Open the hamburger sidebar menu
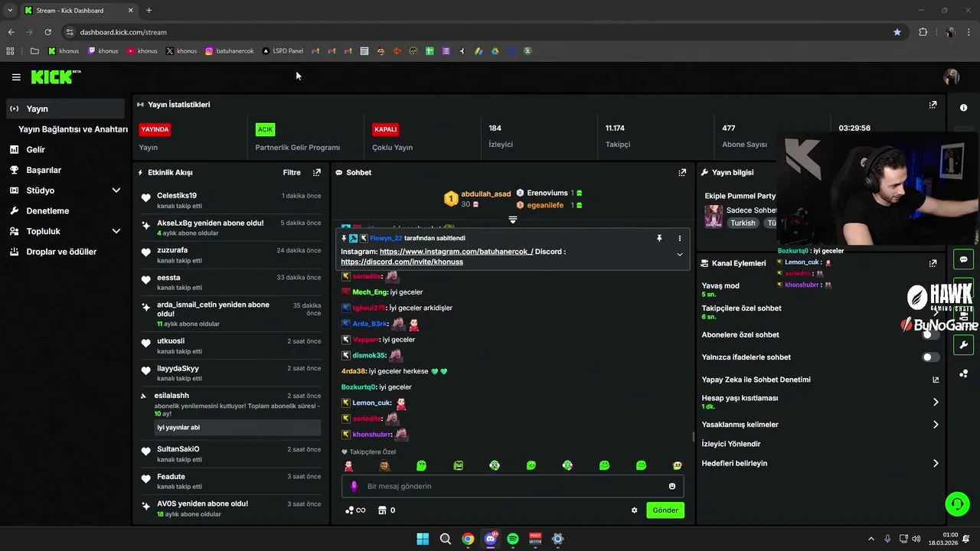 pyautogui.click(x=16, y=77)
